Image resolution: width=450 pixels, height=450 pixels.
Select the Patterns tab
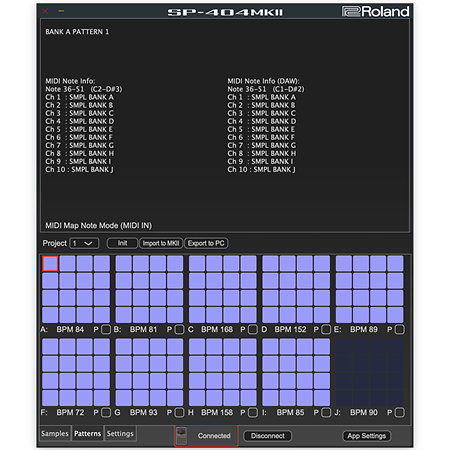[87, 433]
